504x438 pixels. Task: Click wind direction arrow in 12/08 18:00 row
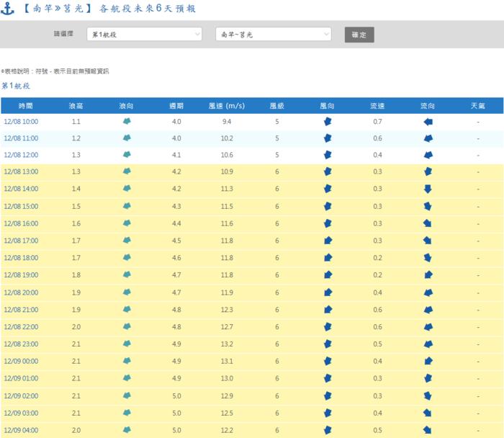[x=328, y=257]
